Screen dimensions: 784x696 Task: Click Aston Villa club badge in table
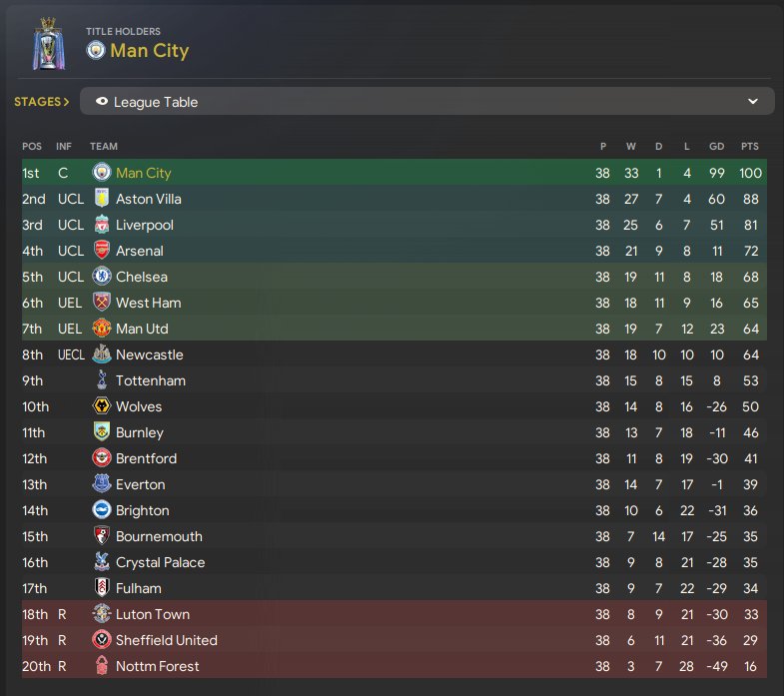pyautogui.click(x=101, y=199)
